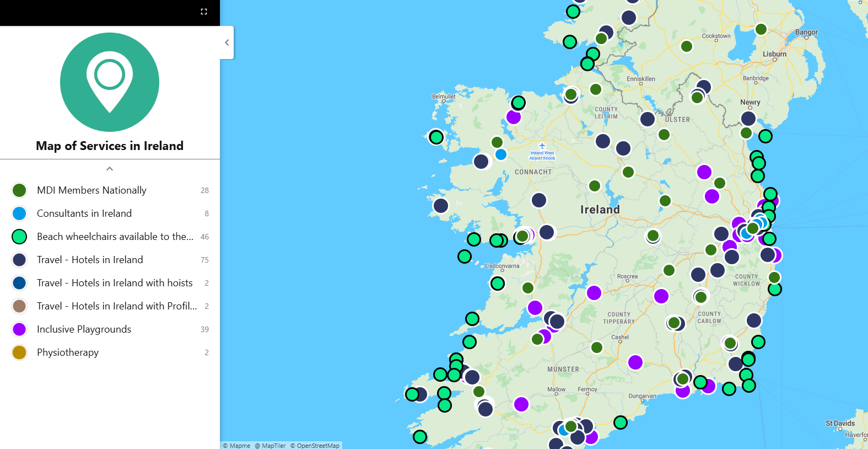Click gold Physiotherapy legend dot
Viewport: 868px width, 449px height.
point(19,352)
